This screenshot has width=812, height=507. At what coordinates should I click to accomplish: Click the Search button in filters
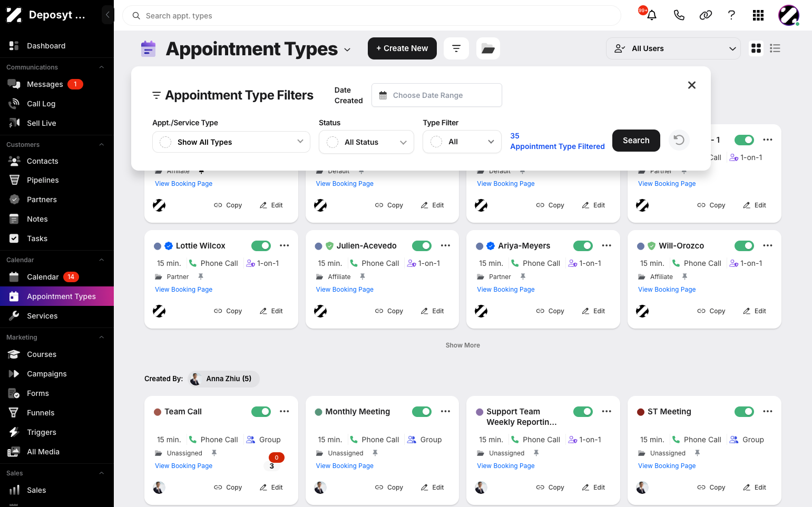tap(636, 141)
